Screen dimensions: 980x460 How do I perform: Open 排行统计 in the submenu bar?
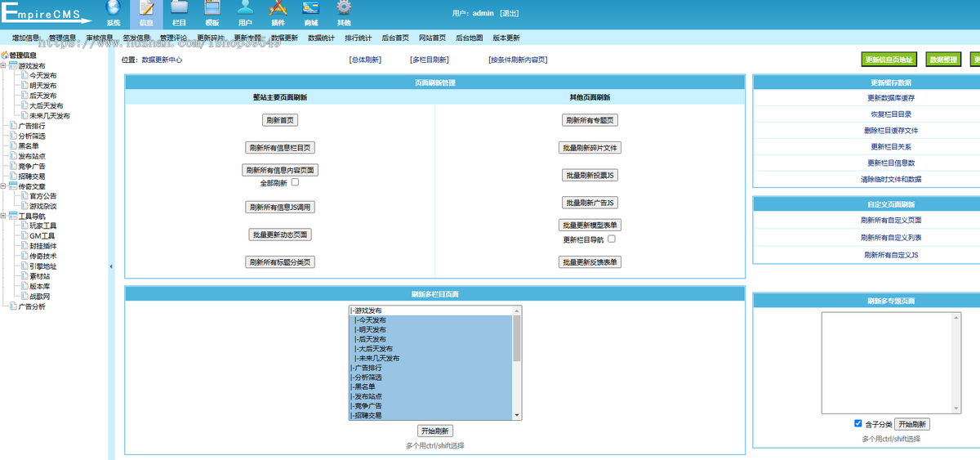(x=359, y=38)
